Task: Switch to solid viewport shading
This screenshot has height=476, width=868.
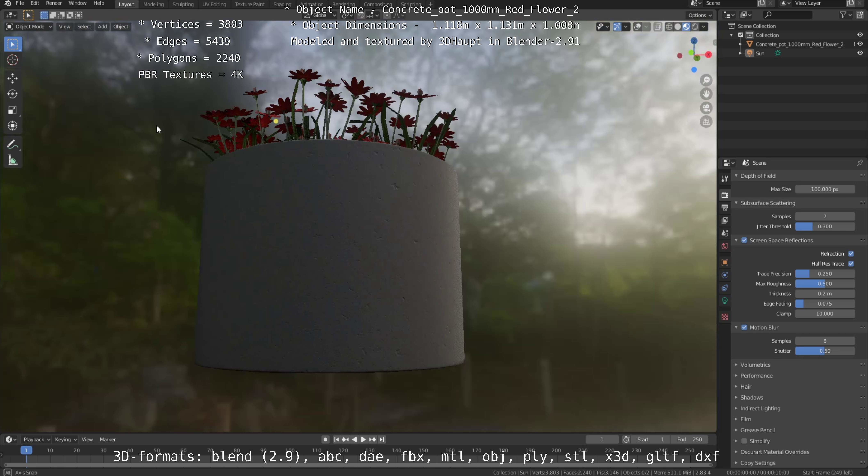Action: coord(678,27)
